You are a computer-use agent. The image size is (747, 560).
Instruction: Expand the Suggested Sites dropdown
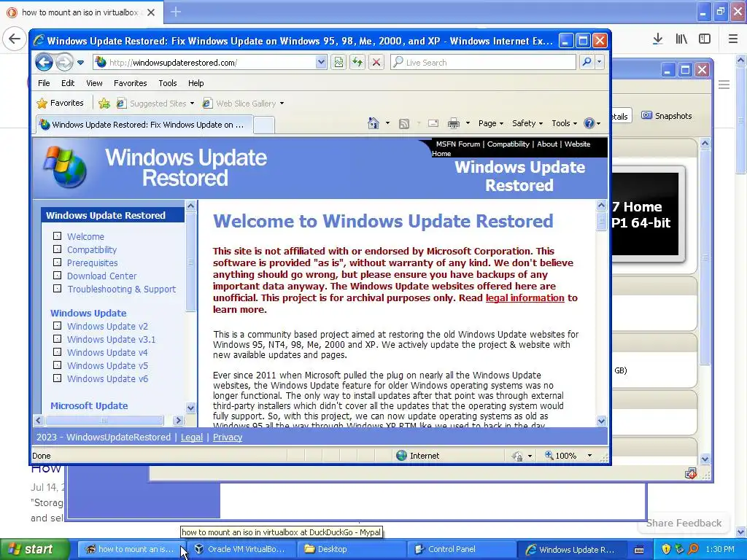point(192,104)
